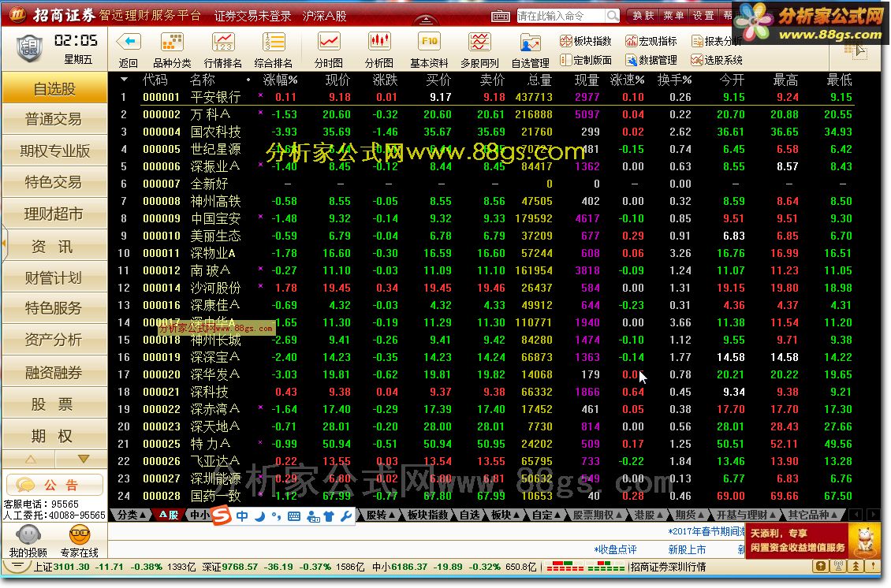The image size is (891, 588).
Task: Expand the 开基与理财▲ tab menu
Action: pyautogui.click(x=747, y=515)
